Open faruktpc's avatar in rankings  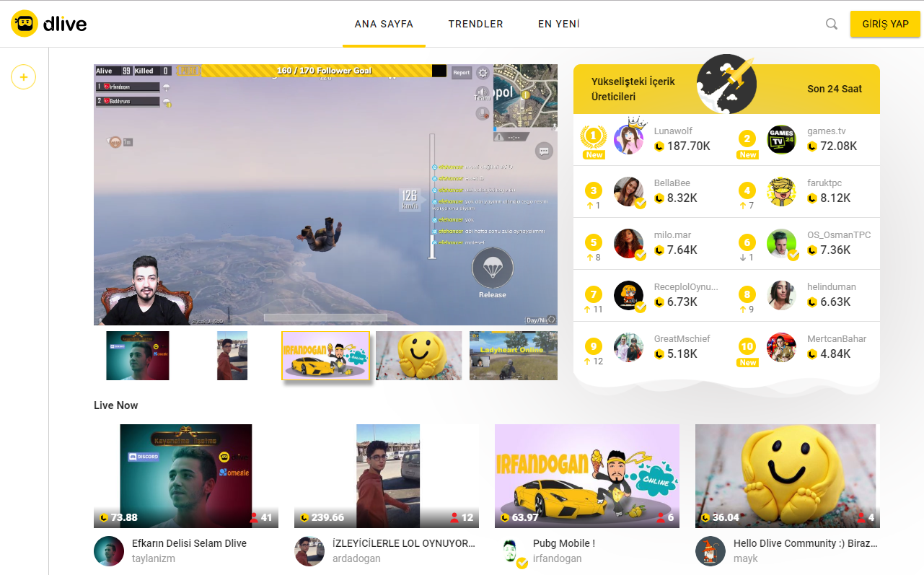tap(781, 192)
